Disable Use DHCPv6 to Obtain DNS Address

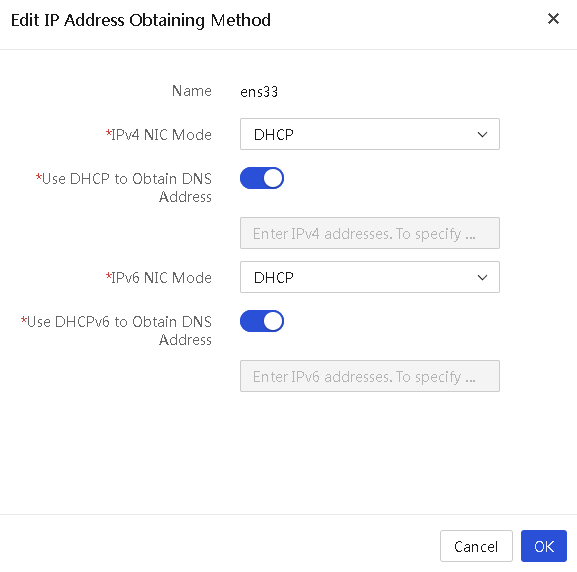coord(262,321)
